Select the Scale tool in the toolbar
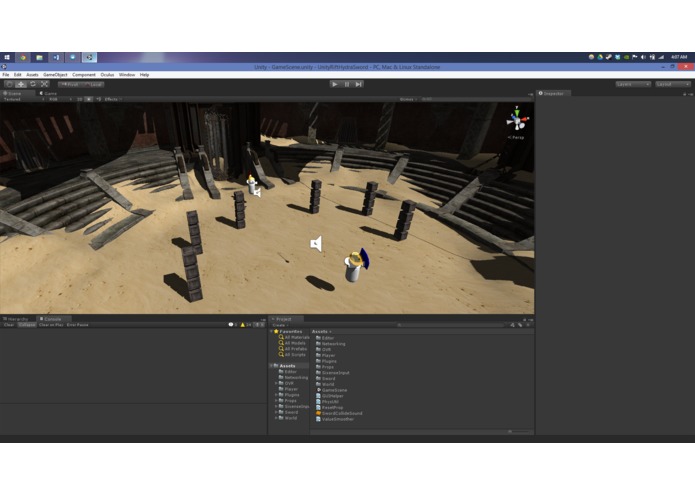695x494 pixels. point(44,84)
